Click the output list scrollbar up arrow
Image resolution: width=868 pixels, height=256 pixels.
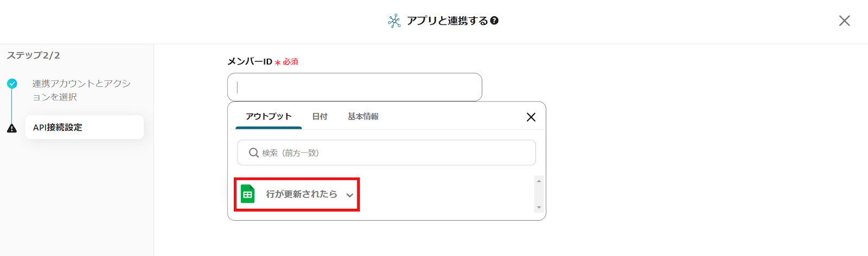[539, 181]
